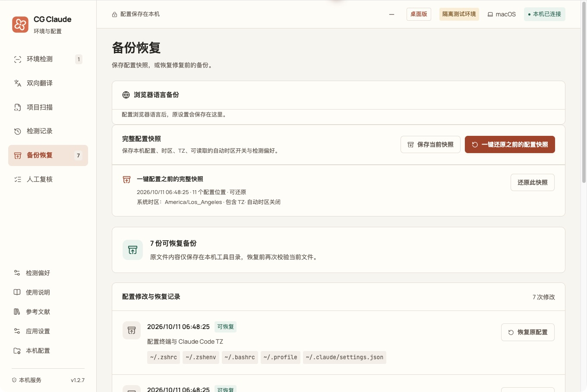Click the 项目扫描 file icon
The image size is (587, 392).
tap(18, 107)
